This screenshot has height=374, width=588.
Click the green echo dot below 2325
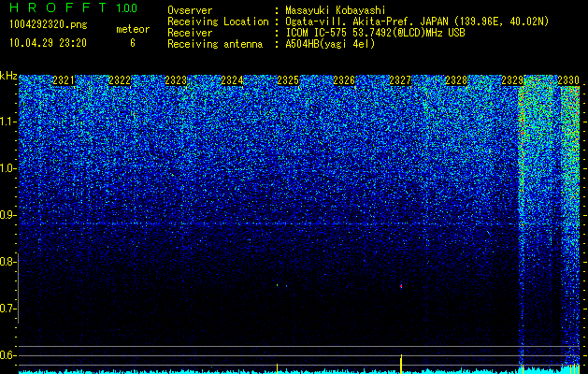point(277,285)
